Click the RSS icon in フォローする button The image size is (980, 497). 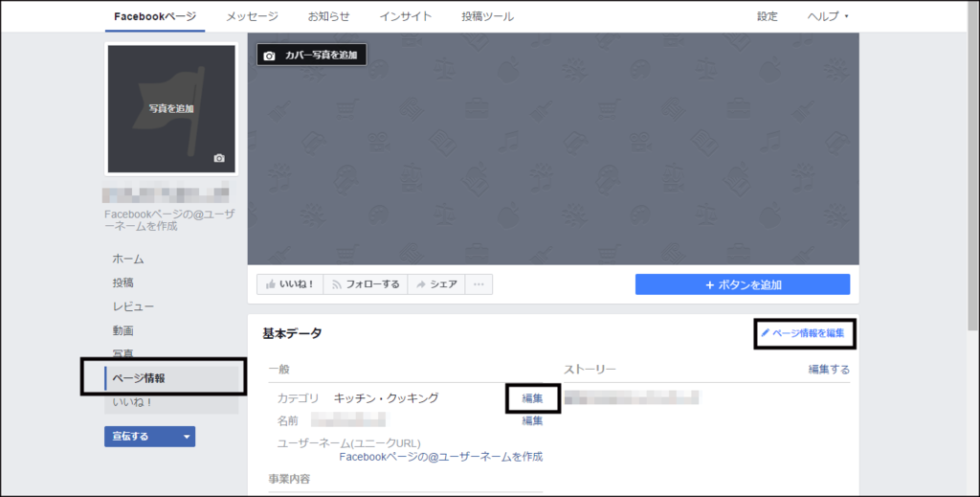[337, 284]
